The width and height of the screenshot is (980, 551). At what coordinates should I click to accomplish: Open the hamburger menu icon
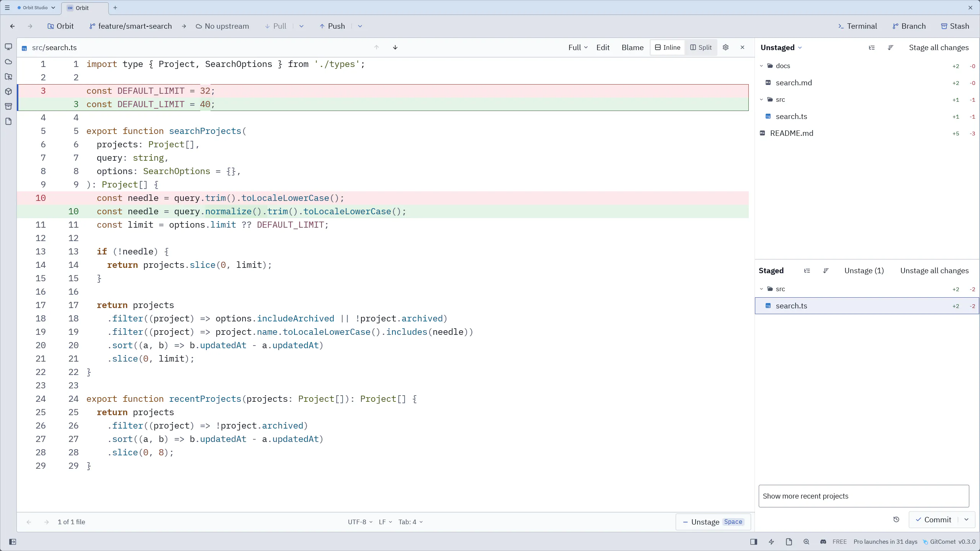coord(7,8)
